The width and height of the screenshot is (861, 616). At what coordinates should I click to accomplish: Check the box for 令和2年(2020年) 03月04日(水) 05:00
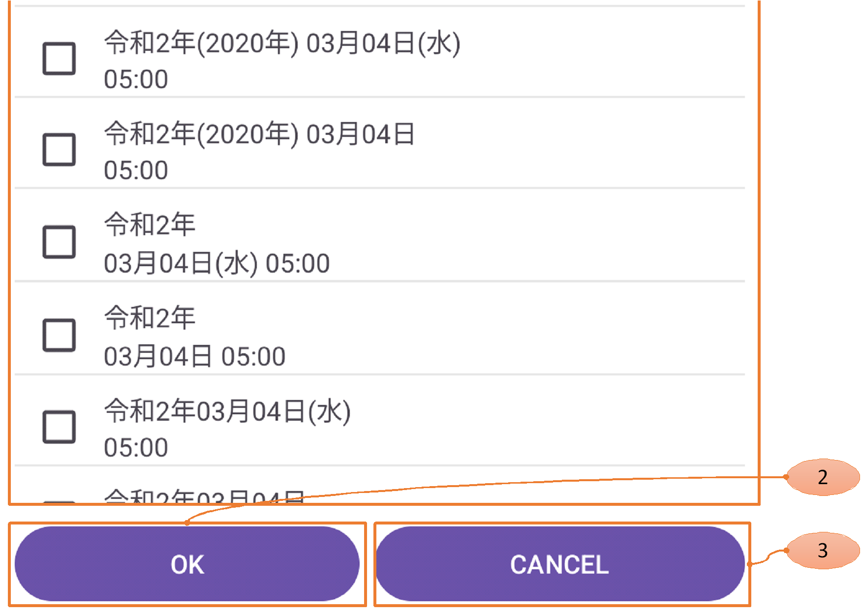pyautogui.click(x=59, y=59)
